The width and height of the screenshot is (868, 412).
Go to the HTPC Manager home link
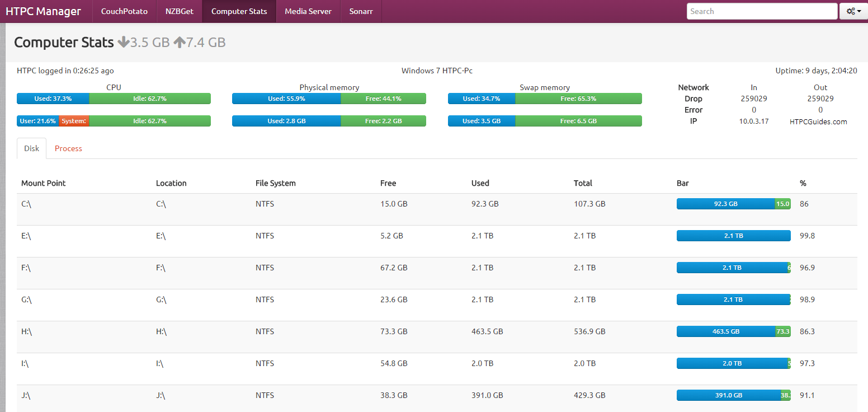click(x=43, y=11)
